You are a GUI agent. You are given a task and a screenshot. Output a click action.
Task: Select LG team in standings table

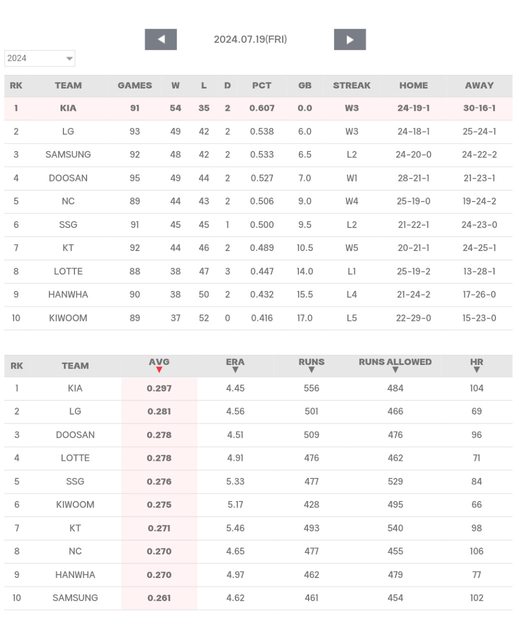68,131
